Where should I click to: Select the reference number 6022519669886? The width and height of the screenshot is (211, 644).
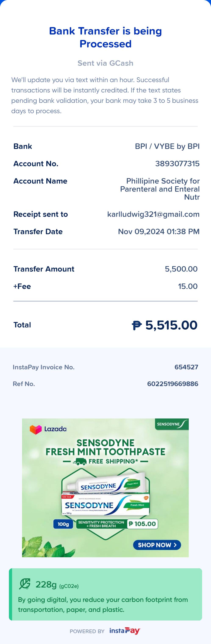(172, 384)
